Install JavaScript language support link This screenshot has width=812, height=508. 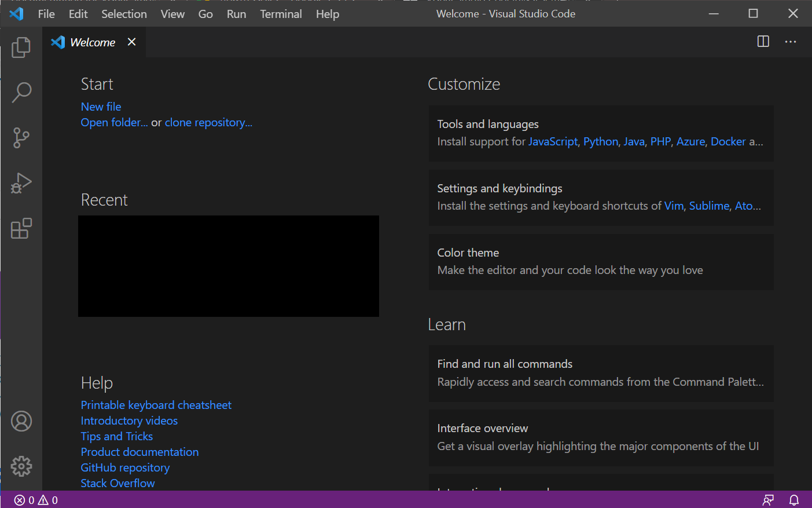click(553, 141)
